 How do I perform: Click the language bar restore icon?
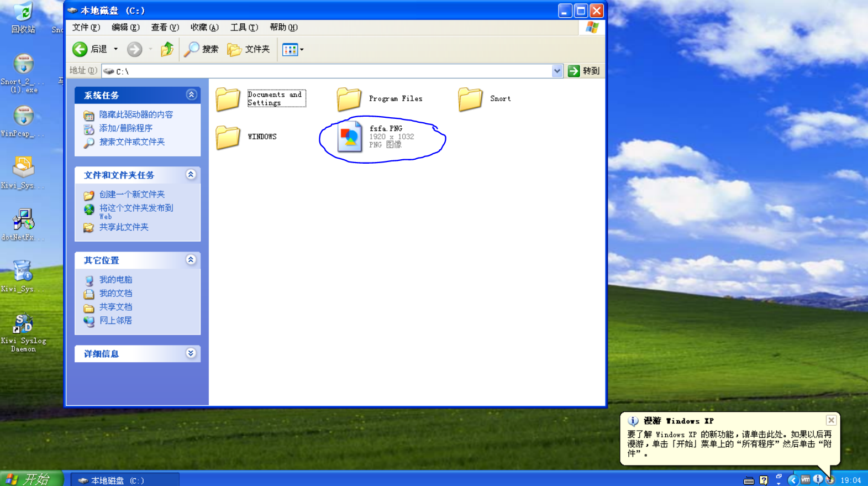(778, 476)
